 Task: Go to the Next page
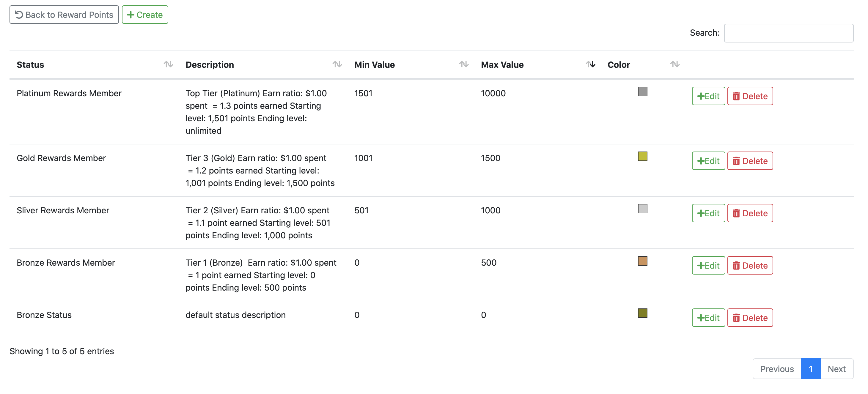point(836,369)
